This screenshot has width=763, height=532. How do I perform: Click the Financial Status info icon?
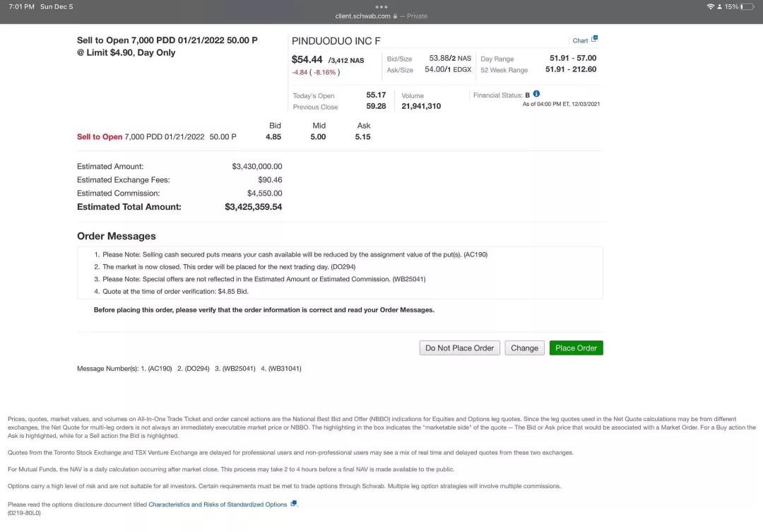(x=536, y=94)
